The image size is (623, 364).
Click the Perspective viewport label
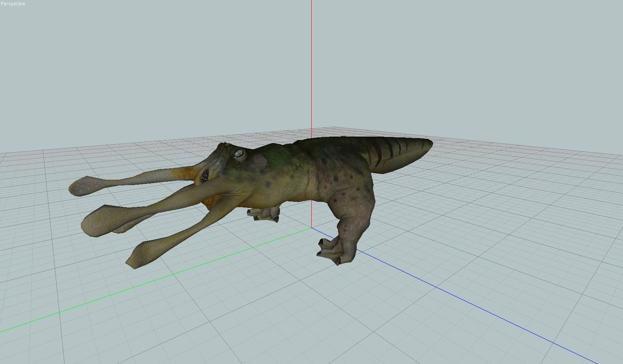pos(13,4)
